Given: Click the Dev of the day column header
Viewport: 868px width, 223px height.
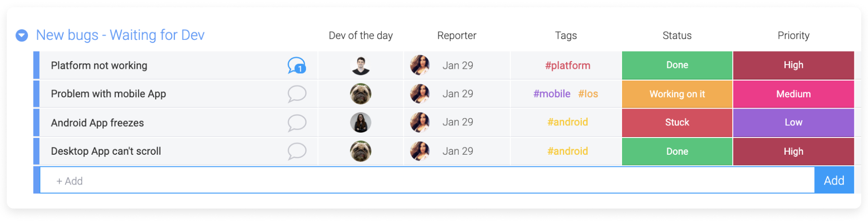Looking at the screenshot, I should tap(360, 36).
